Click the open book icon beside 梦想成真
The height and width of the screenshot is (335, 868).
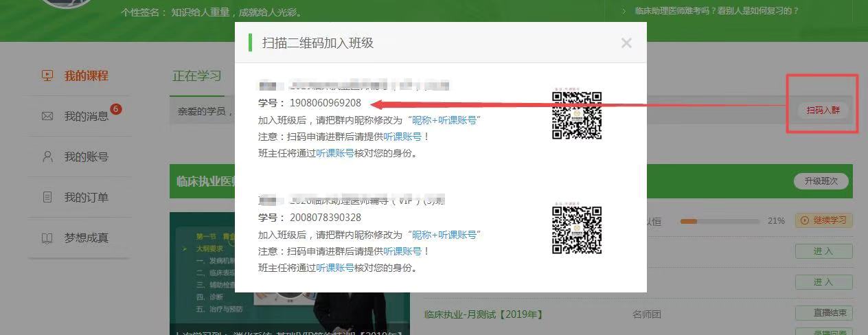pos(47,238)
